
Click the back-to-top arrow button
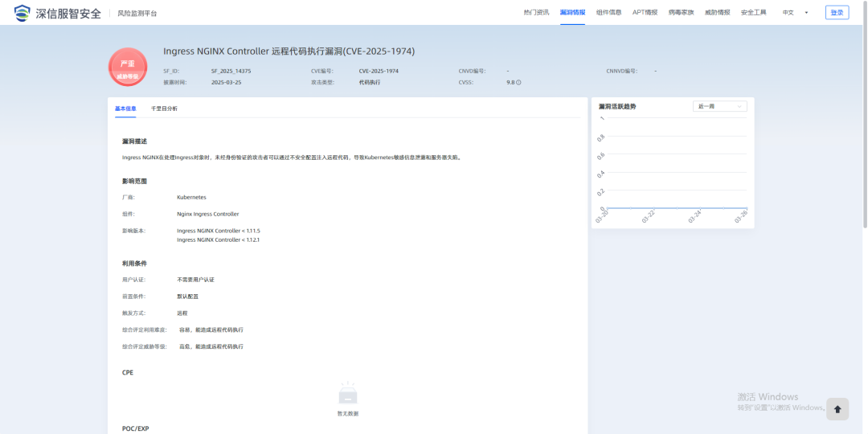point(837,409)
